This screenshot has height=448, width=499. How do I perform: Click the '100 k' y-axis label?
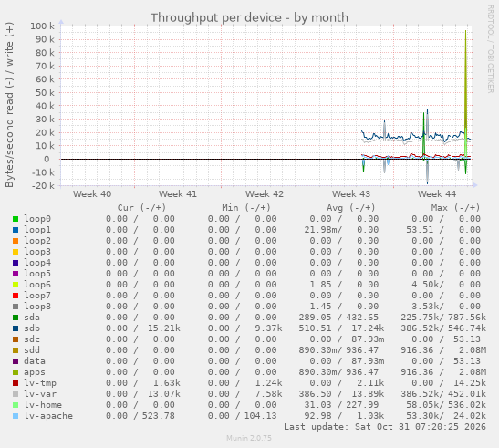click(x=42, y=26)
